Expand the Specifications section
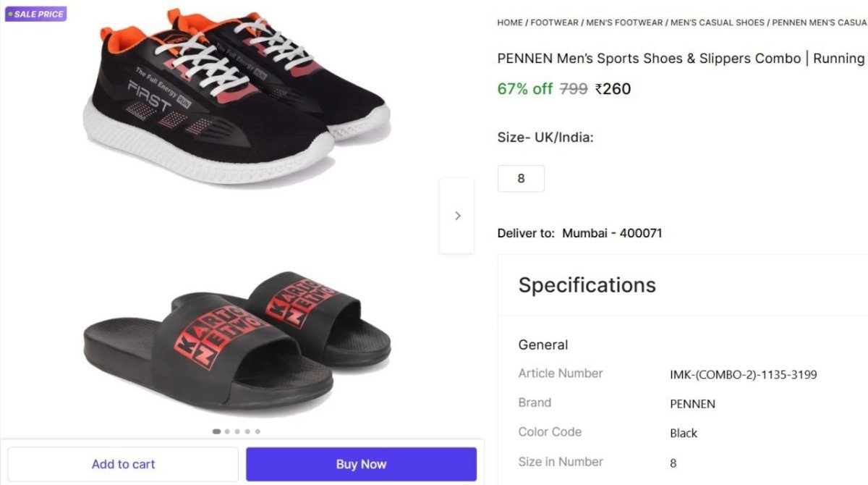 coord(587,284)
